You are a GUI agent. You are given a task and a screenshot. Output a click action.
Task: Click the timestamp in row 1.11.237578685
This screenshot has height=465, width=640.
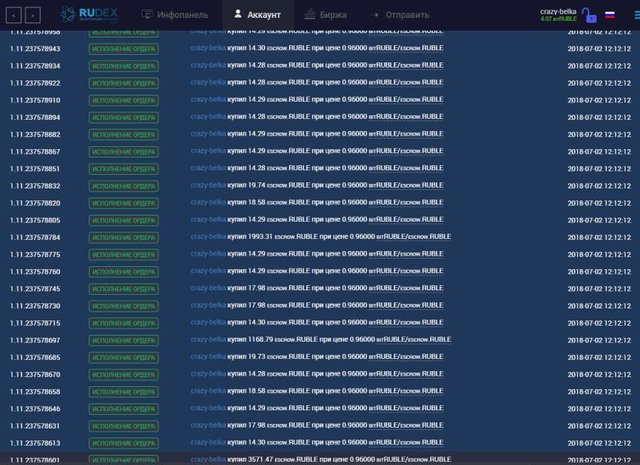599,358
